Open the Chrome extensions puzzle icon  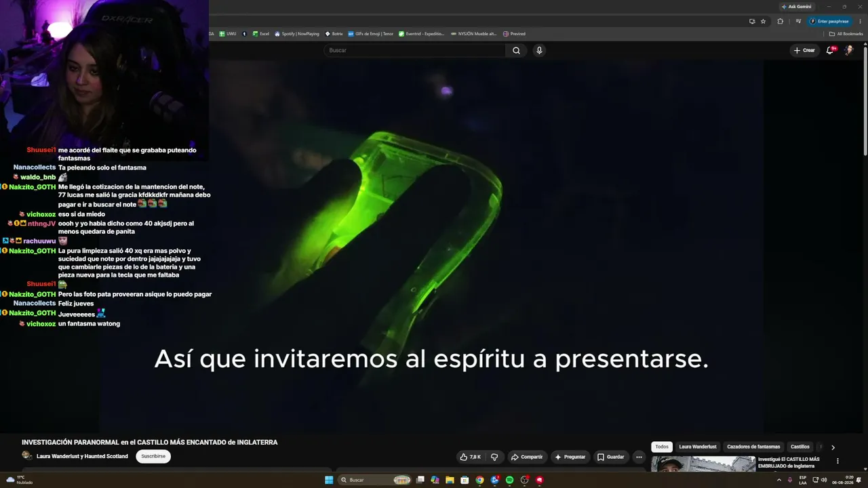(x=780, y=21)
